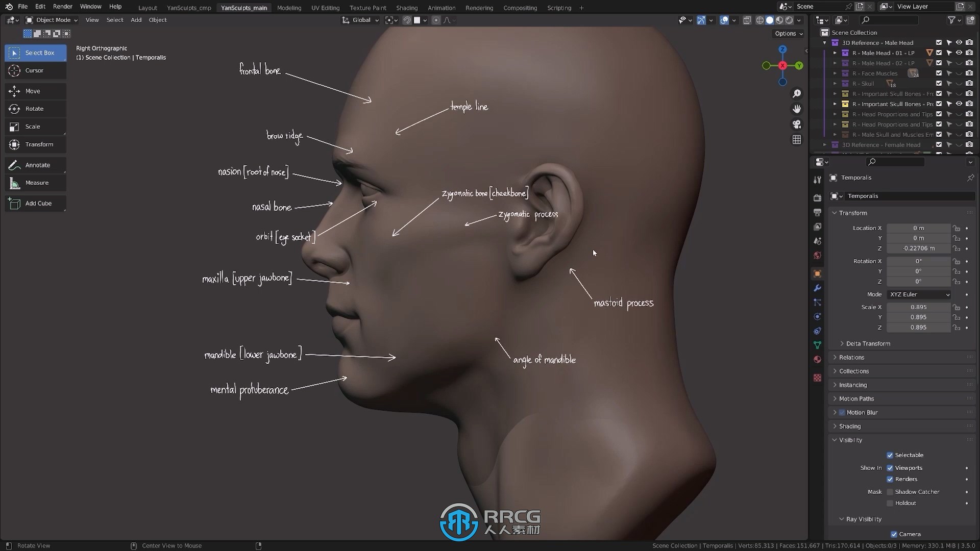
Task: Toggle the Motion Blur checkbox
Action: [842, 412]
